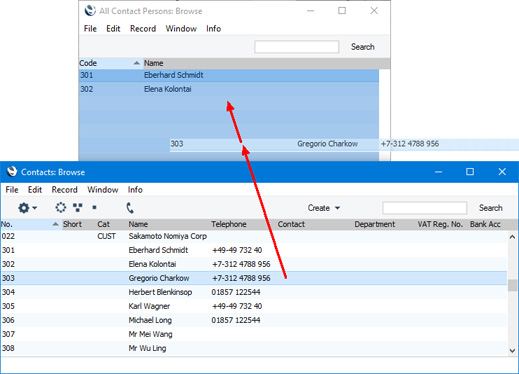Click Search button in Contacts window
This screenshot has width=519, height=374.
click(x=490, y=208)
